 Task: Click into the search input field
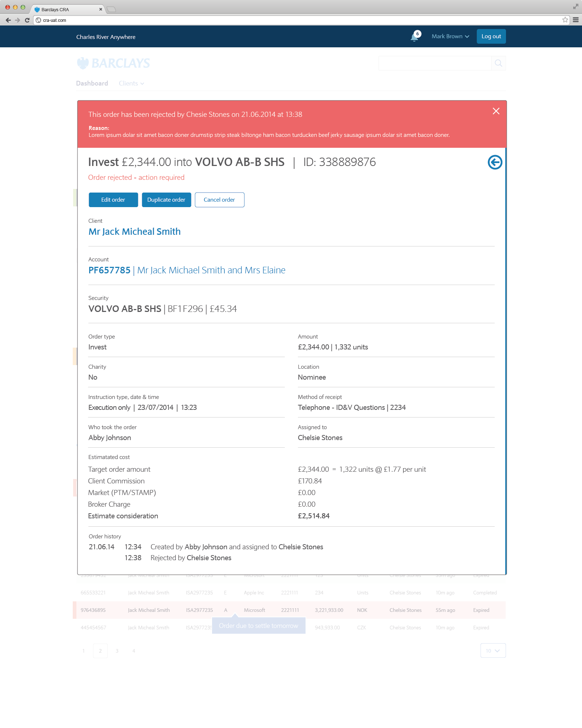435,63
